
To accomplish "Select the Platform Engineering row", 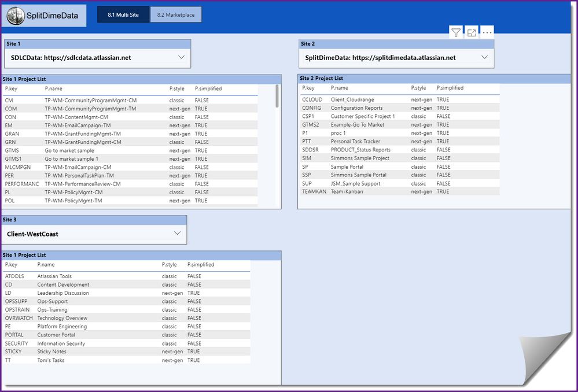I will click(127, 327).
